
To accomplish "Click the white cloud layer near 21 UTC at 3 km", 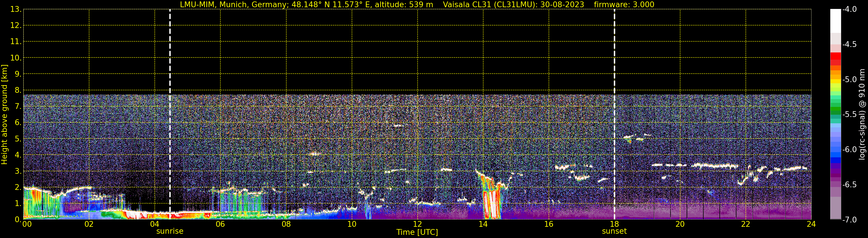I will (x=714, y=165).
